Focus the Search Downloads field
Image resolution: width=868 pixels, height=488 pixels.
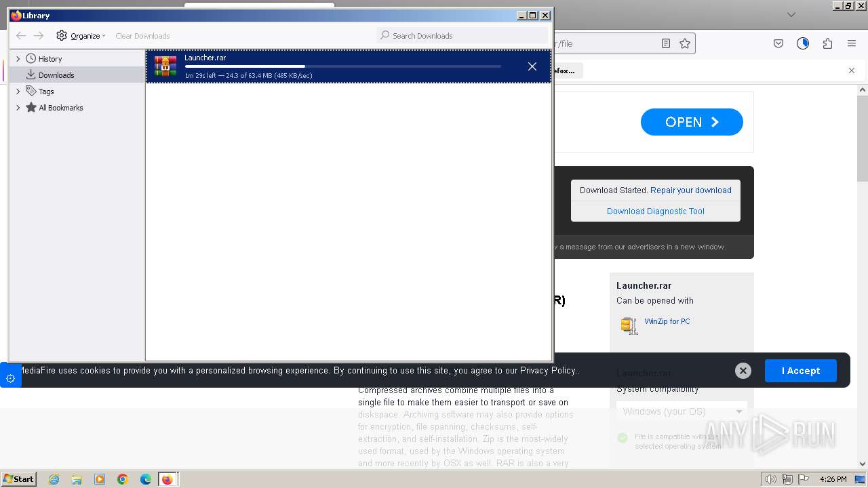(462, 35)
